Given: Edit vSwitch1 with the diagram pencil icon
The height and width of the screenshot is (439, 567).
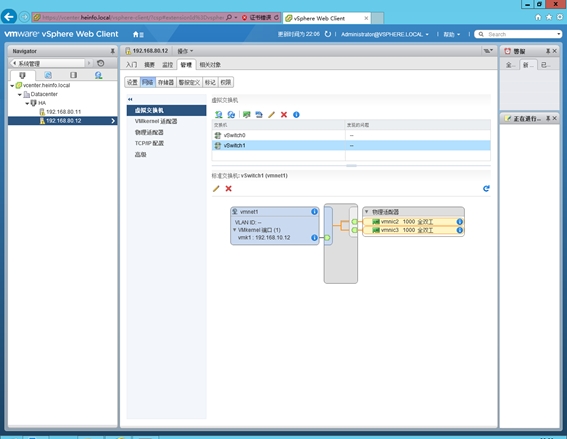Looking at the screenshot, I should 216,188.
